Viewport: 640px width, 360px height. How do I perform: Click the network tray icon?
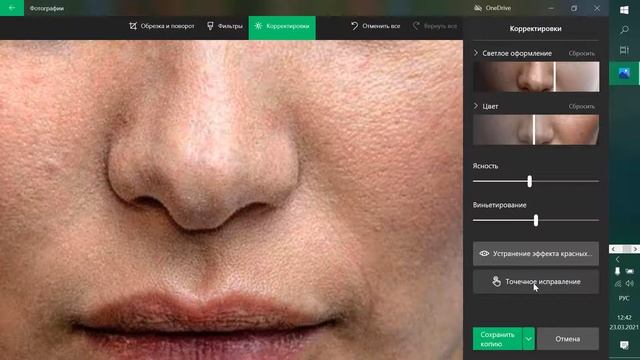(618, 283)
